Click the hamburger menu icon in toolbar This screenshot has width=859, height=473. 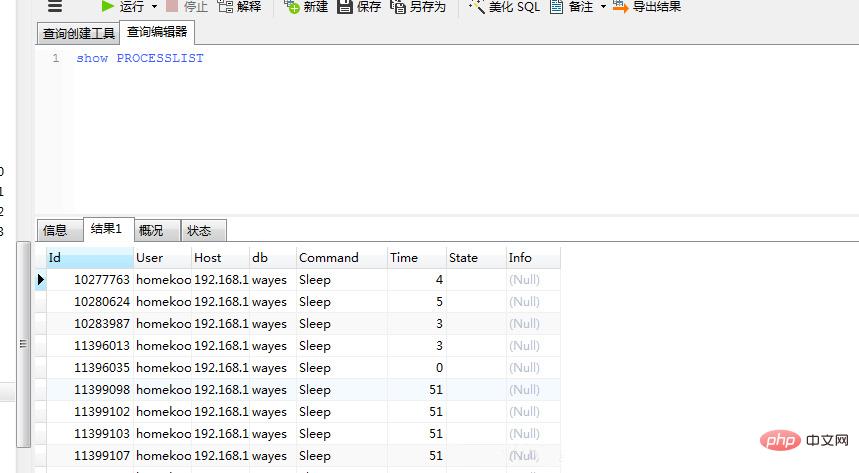[55, 6]
